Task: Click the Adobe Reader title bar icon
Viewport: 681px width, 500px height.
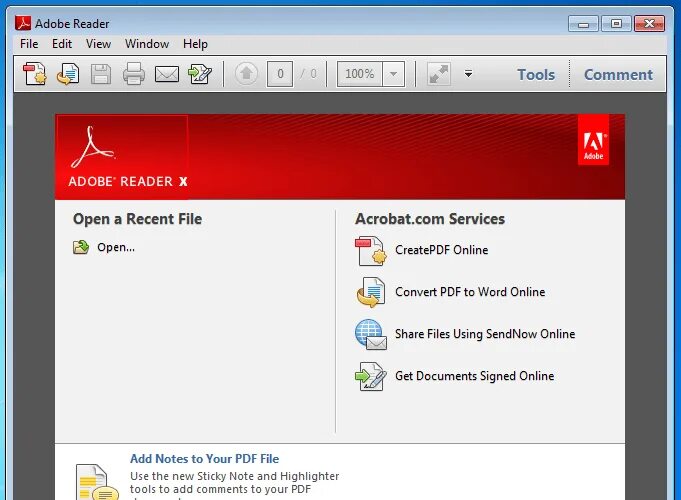Action: coord(23,23)
